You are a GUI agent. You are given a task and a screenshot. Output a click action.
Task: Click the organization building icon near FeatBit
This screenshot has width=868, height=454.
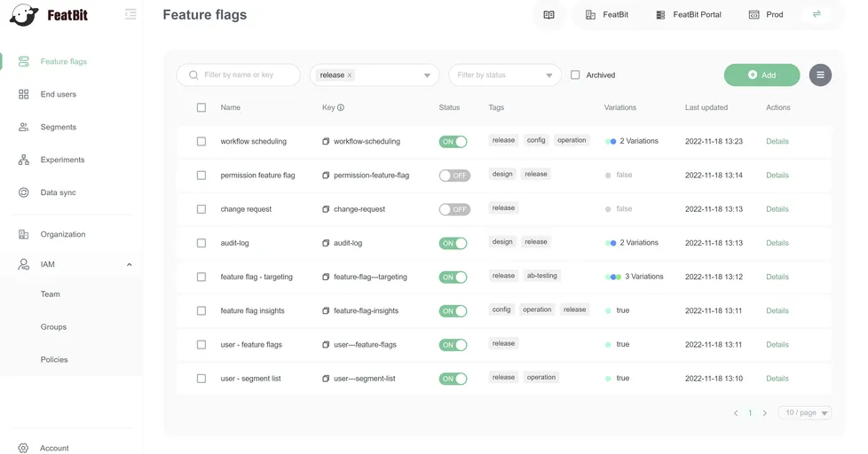point(591,15)
